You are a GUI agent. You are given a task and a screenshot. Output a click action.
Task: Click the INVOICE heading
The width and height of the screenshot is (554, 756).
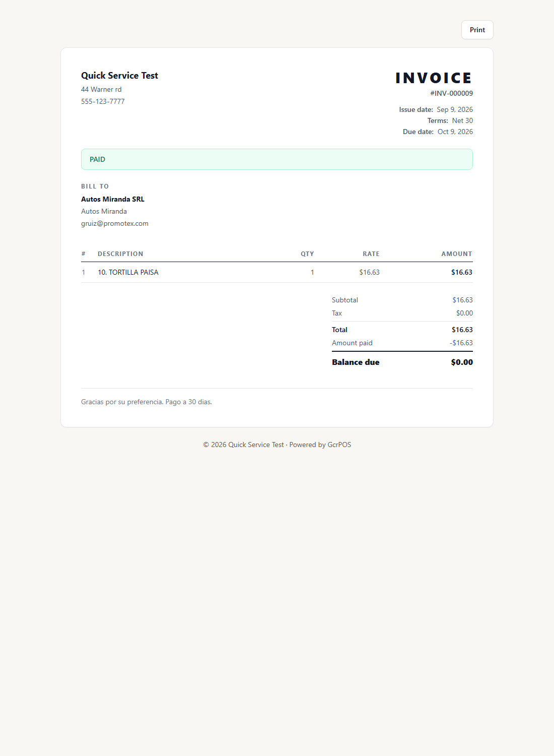tap(434, 78)
